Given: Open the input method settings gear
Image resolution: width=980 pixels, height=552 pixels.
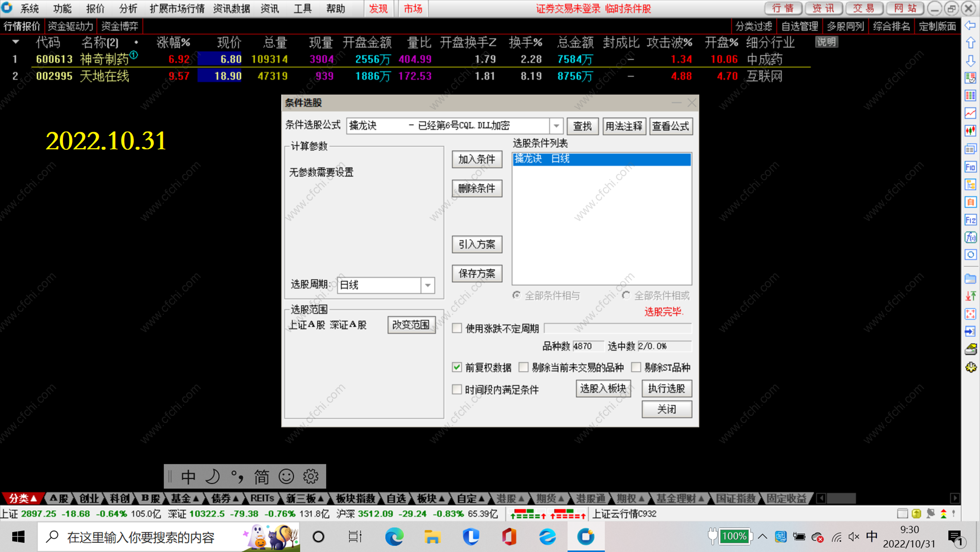Looking at the screenshot, I should pos(311,476).
